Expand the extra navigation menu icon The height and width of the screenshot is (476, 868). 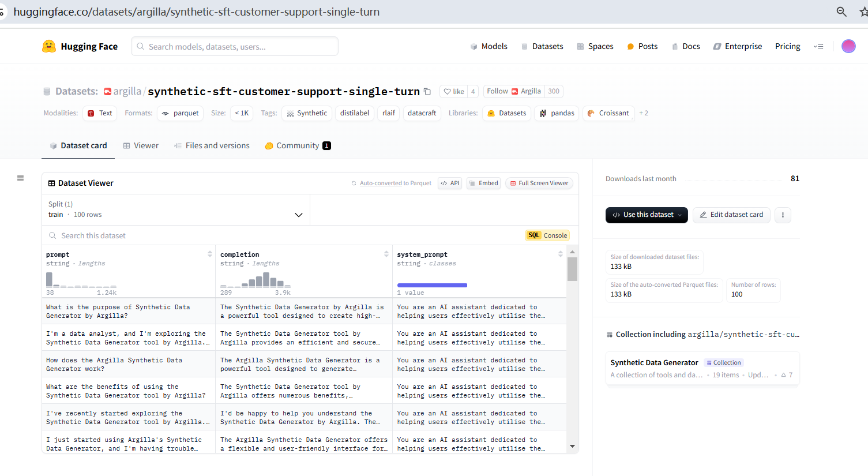(818, 46)
